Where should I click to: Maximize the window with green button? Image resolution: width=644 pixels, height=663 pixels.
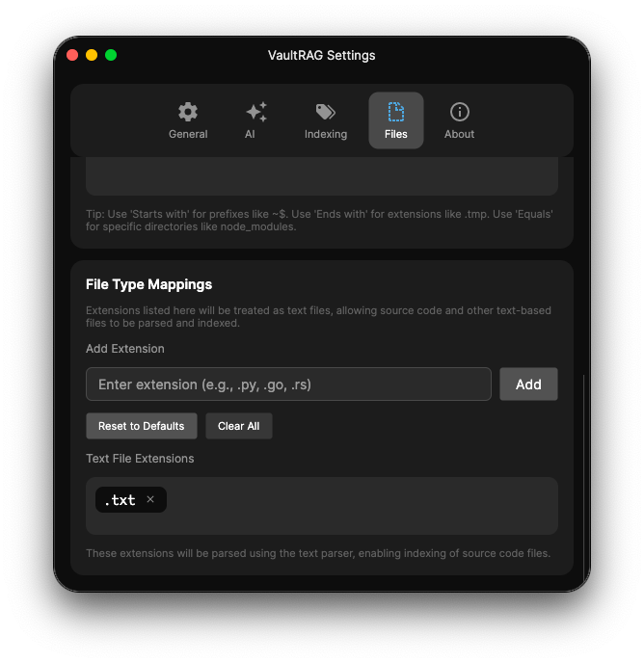tap(111, 55)
